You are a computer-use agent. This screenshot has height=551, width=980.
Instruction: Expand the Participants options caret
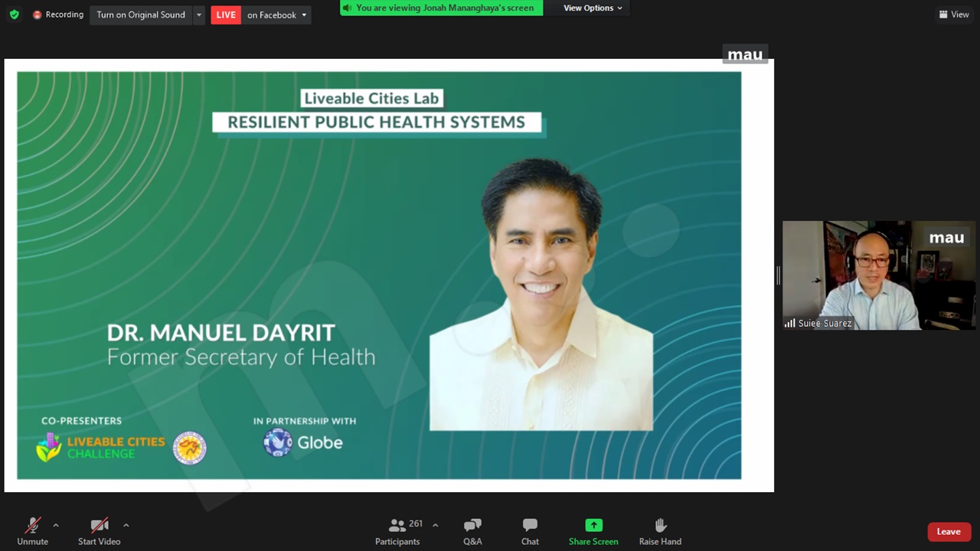click(x=435, y=525)
